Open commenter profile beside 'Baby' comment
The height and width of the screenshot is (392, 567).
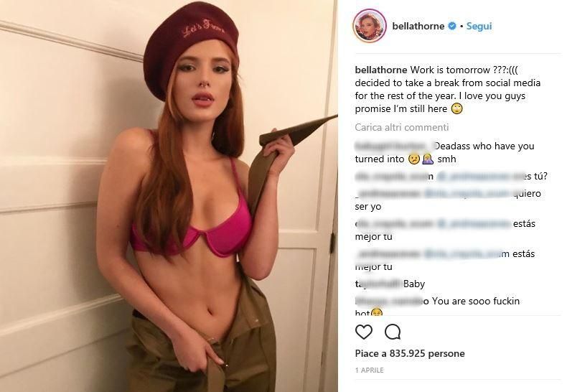(378, 284)
